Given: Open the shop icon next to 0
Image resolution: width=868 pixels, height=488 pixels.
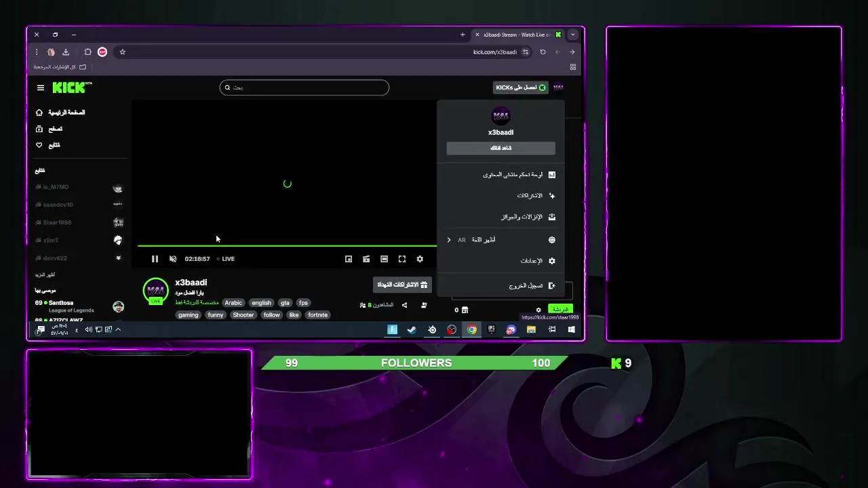Looking at the screenshot, I should point(465,310).
